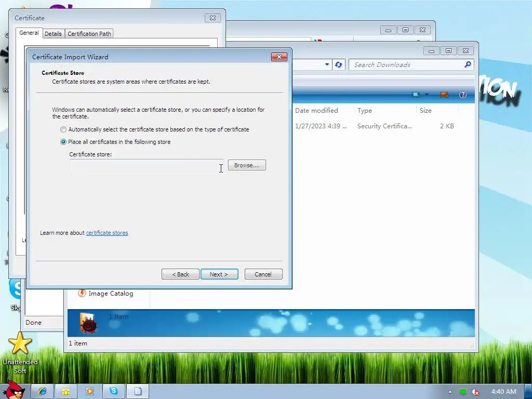The width and height of the screenshot is (532, 399).
Task: Proceed with the Next button
Action: (219, 274)
